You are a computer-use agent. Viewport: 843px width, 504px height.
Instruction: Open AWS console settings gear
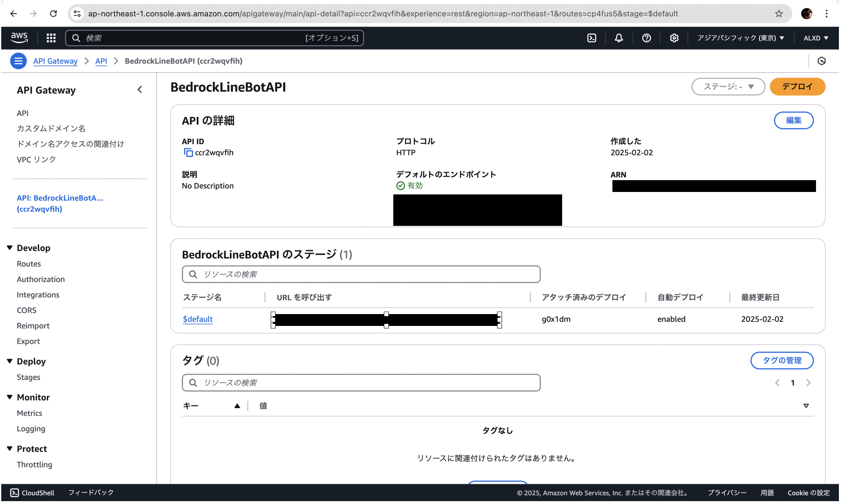coord(674,38)
